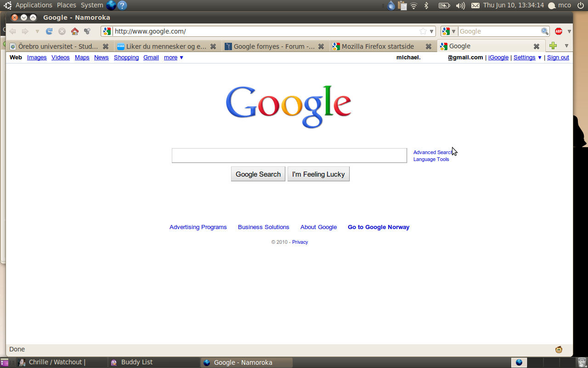
Task: Go back with the Back arrow
Action: 13,31
